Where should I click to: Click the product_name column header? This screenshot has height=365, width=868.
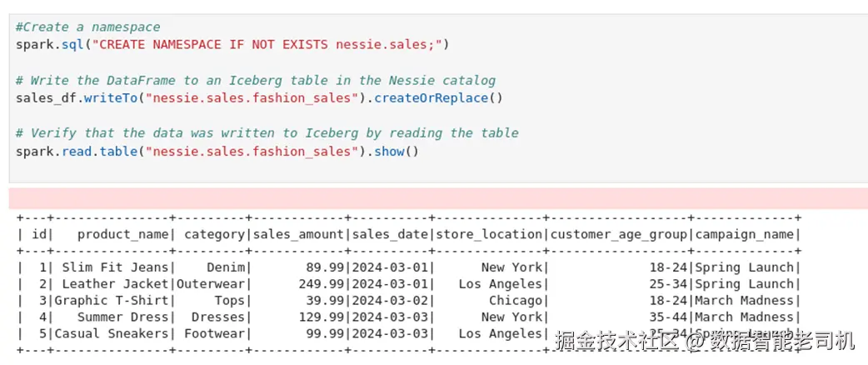(123, 234)
